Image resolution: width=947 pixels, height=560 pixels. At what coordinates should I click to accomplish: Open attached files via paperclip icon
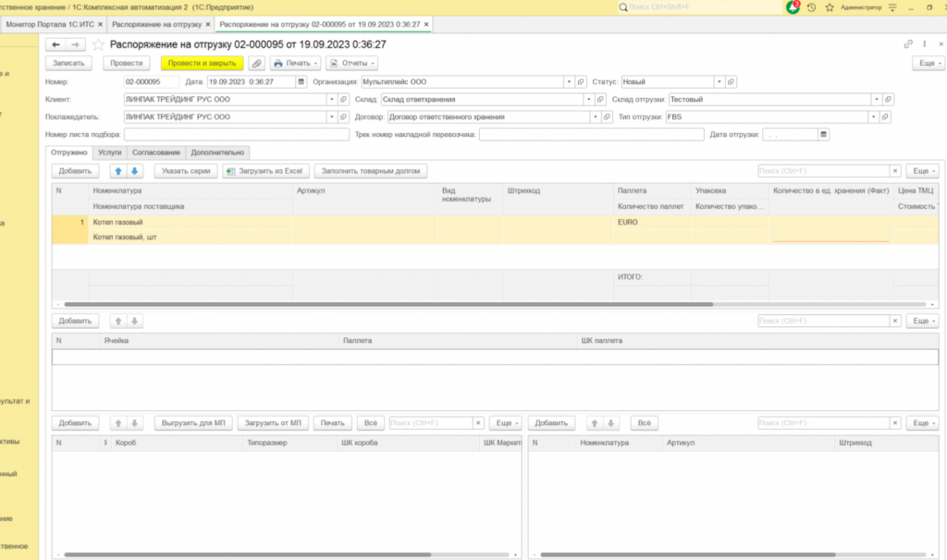pos(257,63)
